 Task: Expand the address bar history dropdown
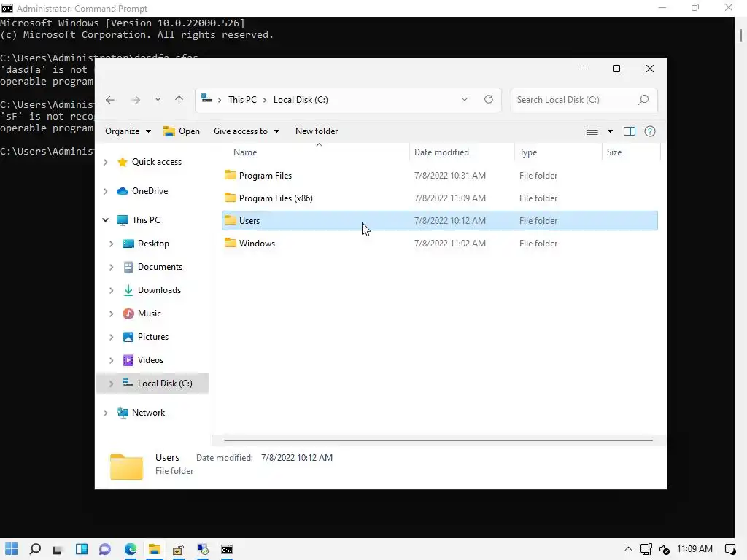tap(465, 99)
